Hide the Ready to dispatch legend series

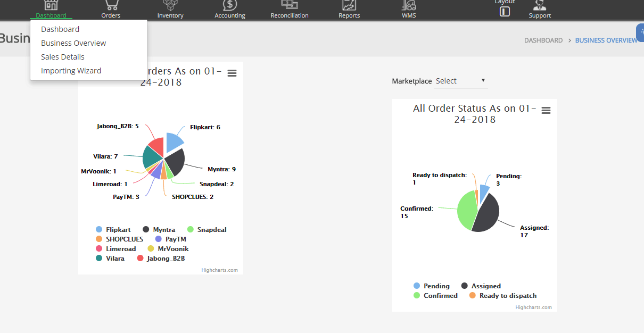click(502, 296)
